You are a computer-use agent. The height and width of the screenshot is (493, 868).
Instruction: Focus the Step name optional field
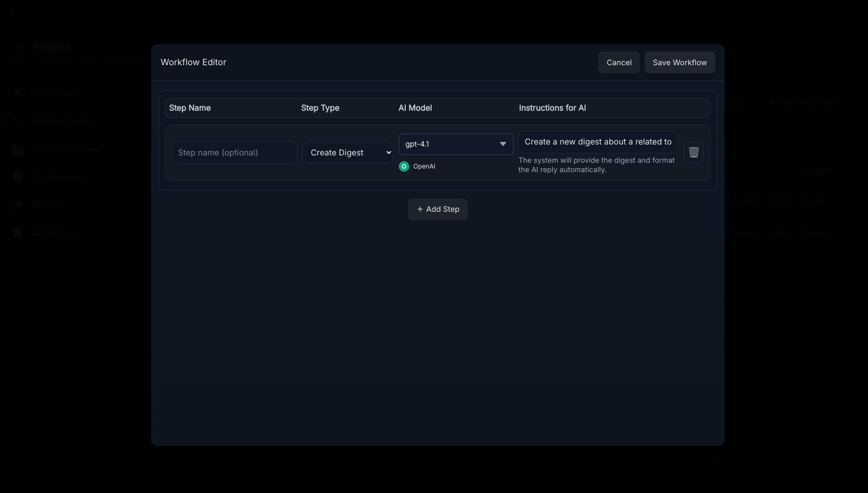[234, 152]
